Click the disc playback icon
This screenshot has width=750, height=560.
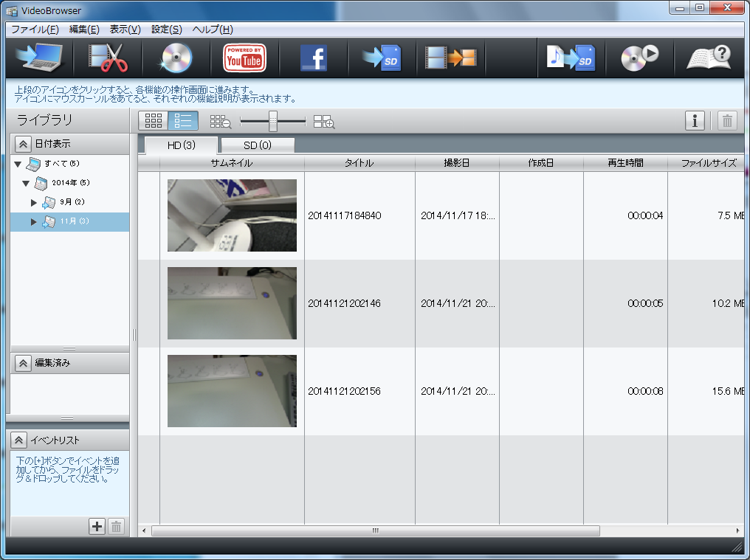tap(639, 58)
